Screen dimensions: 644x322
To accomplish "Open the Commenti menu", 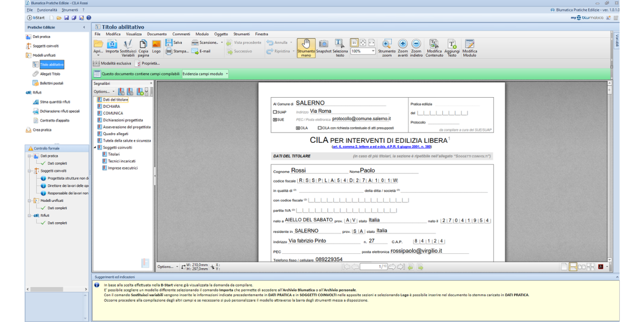I will (181, 34).
